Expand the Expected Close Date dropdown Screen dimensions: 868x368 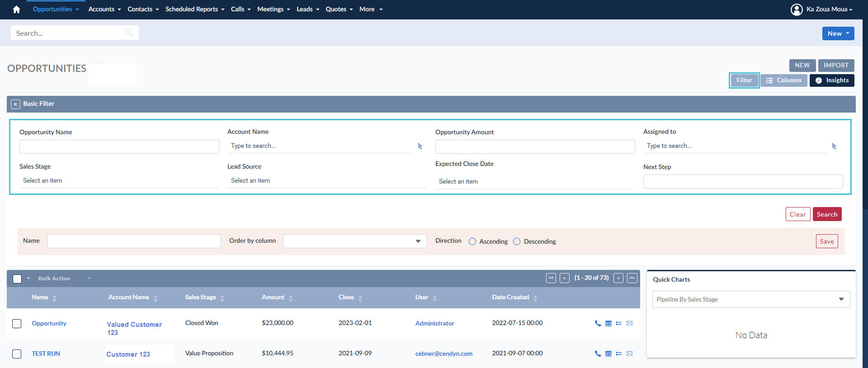(x=534, y=182)
